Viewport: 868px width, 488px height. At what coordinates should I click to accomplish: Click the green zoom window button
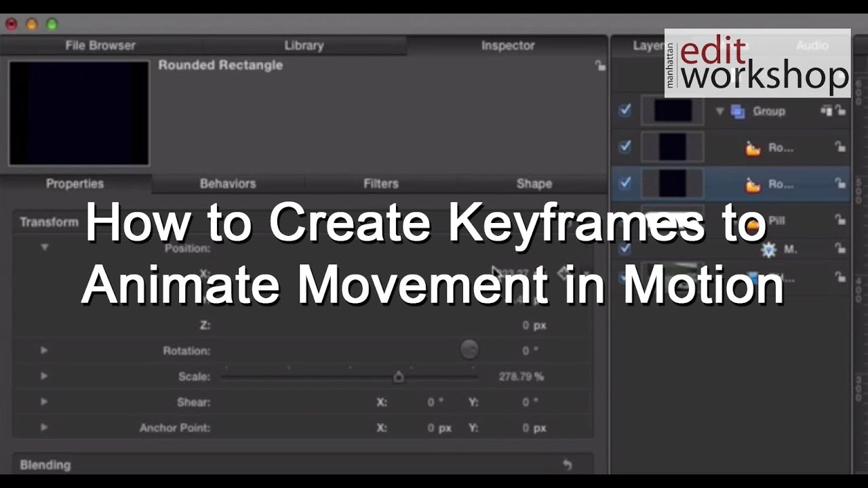point(52,24)
